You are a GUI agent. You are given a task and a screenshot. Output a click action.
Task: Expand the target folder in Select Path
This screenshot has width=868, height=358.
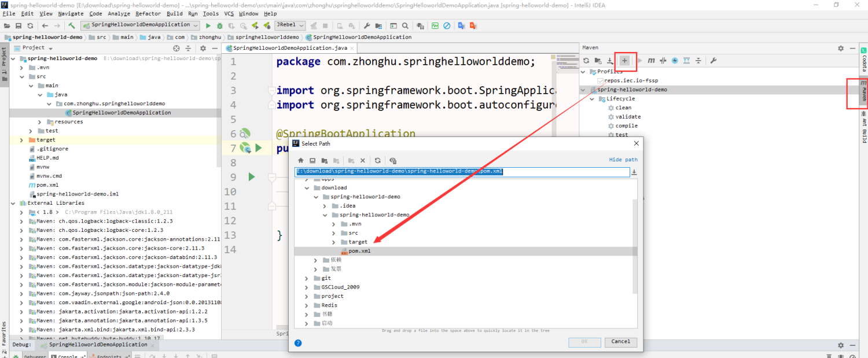tap(334, 242)
